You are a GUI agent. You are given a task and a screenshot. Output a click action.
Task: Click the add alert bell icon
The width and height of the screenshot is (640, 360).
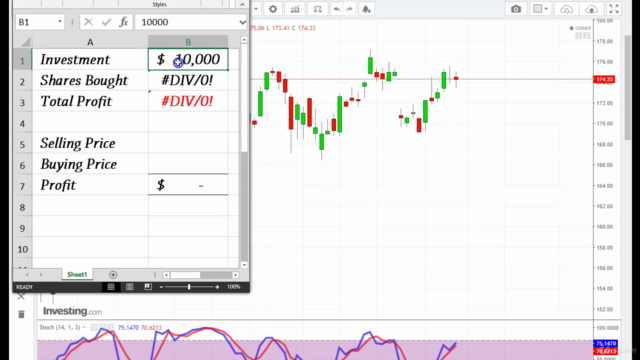[366, 9]
